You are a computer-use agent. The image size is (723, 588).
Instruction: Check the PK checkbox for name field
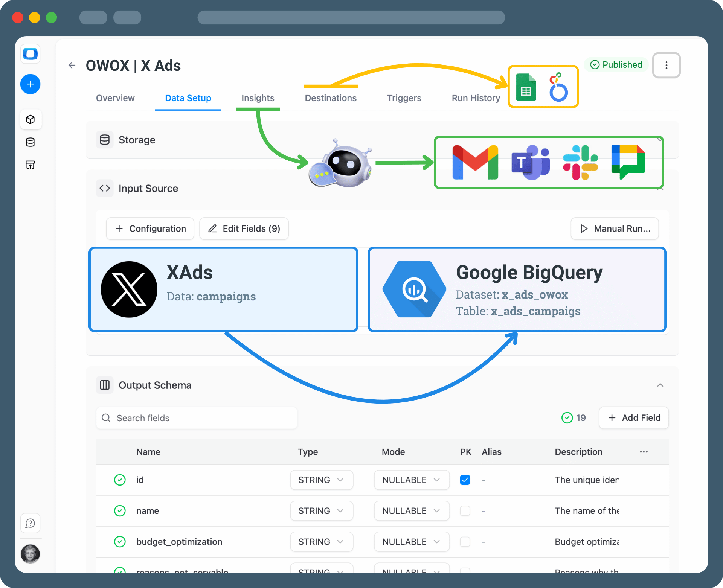point(465,511)
